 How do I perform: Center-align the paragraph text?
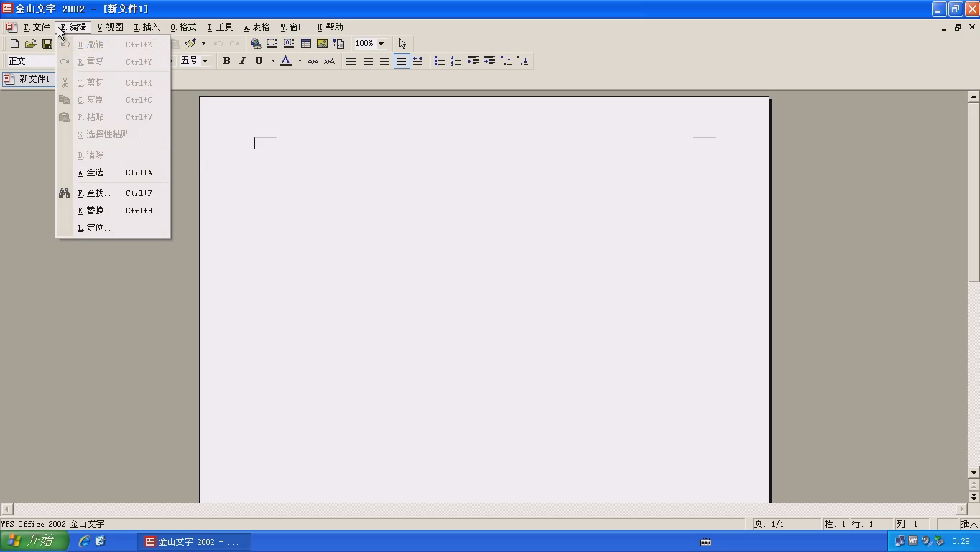(368, 61)
